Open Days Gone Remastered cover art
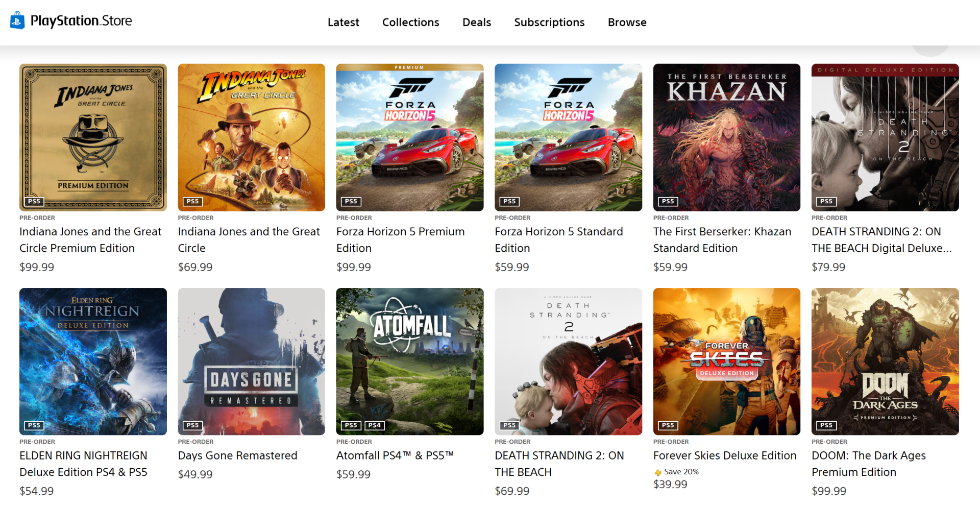The image size is (980, 506). pyautogui.click(x=252, y=362)
